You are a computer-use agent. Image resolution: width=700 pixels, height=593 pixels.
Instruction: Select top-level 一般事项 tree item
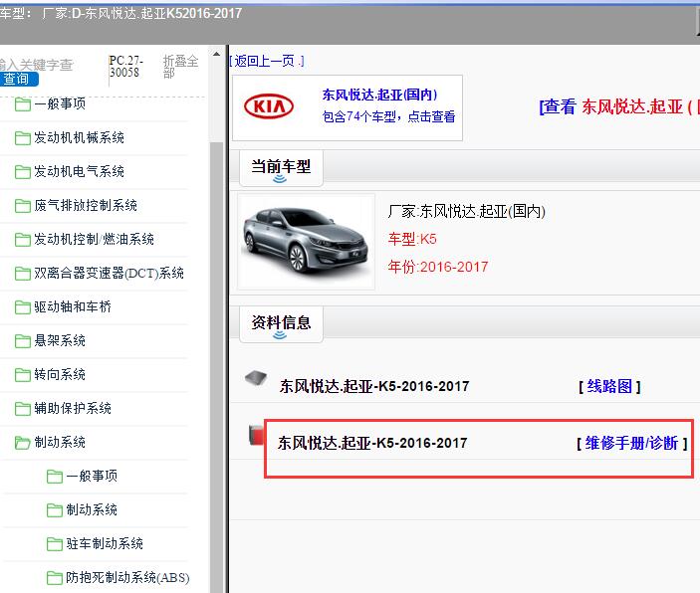tap(60, 103)
